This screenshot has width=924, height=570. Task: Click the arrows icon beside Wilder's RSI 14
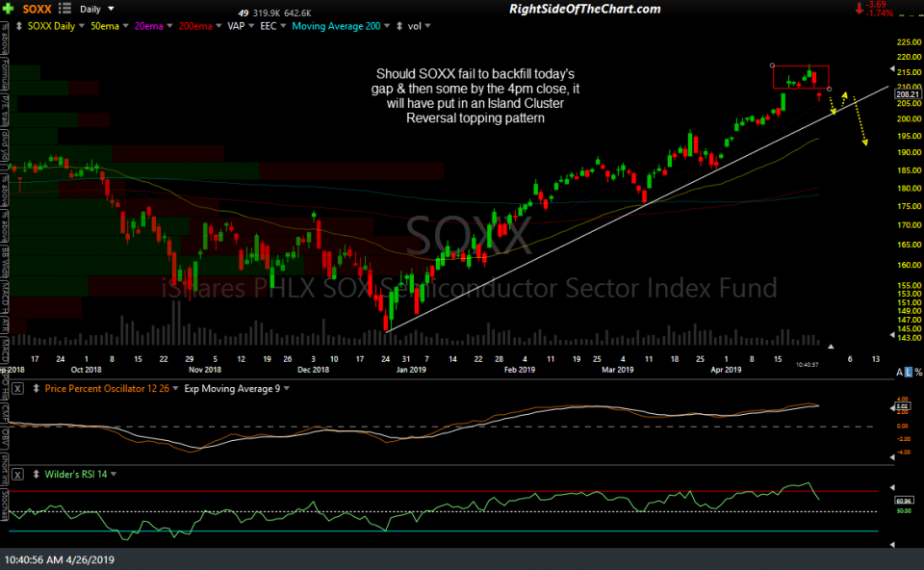tap(36, 473)
